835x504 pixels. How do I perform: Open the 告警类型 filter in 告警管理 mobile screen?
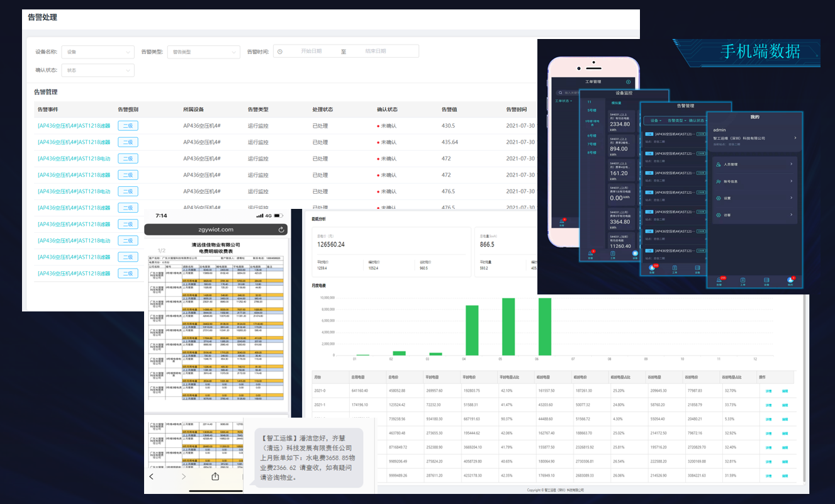coord(677,120)
